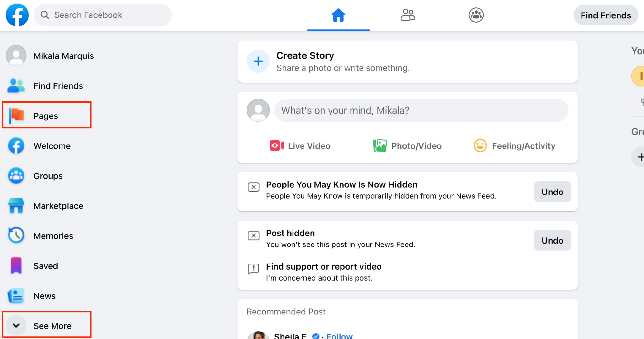Image resolution: width=644 pixels, height=339 pixels.
Task: Click the magnifier icon in search bar
Action: tap(45, 15)
